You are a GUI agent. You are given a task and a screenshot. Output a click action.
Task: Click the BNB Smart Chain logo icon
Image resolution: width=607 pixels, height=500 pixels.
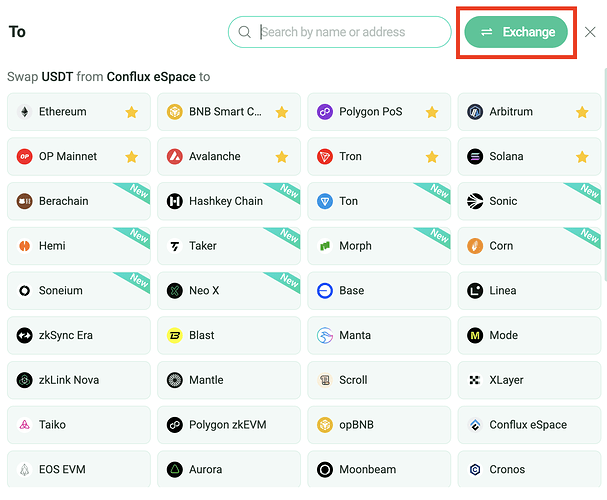tap(175, 112)
